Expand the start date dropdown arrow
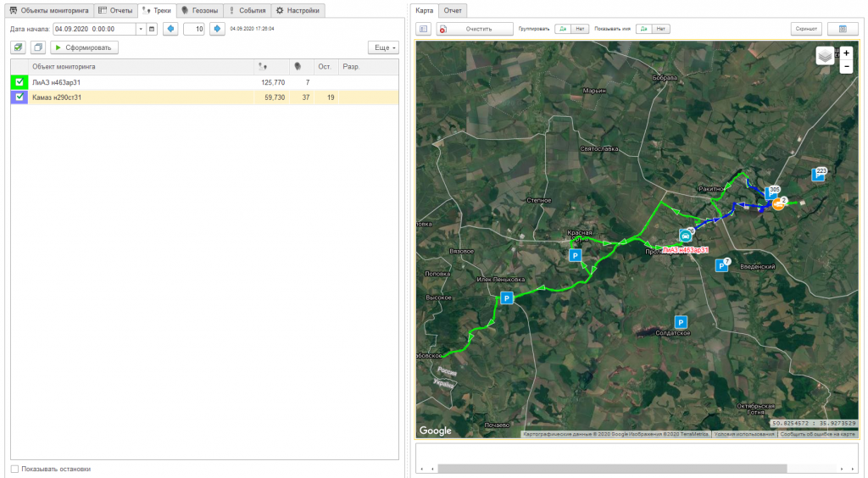Screen dimensions: 868x478 click(140, 29)
